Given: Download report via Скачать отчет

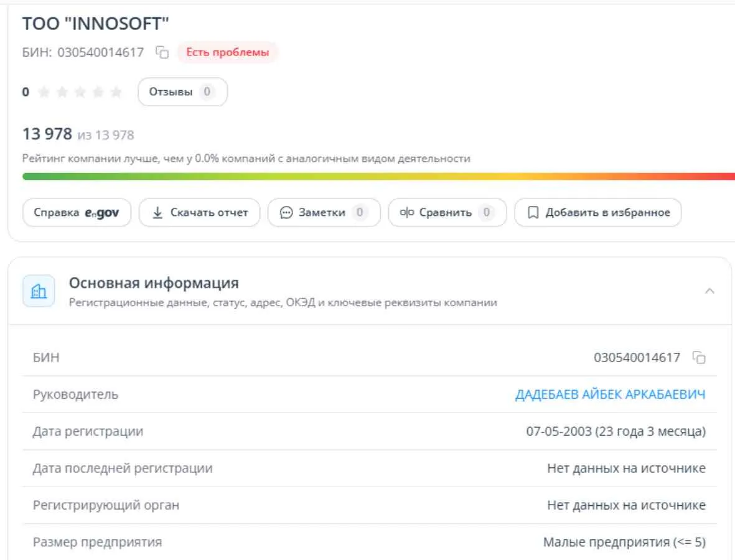Looking at the screenshot, I should (200, 213).
